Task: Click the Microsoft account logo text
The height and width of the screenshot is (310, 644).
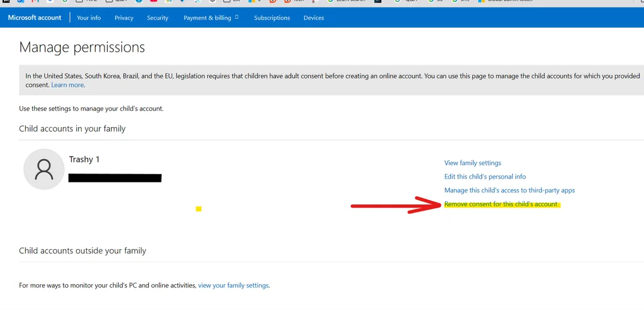Action: click(35, 18)
